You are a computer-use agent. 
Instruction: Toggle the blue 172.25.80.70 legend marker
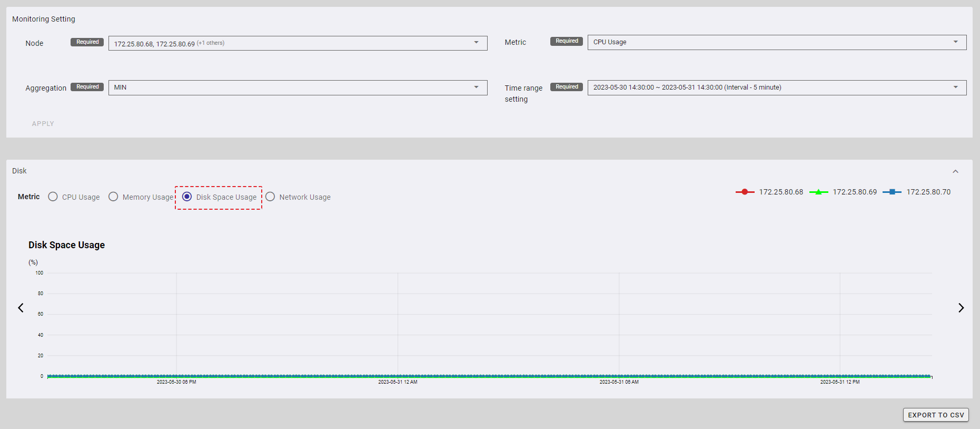(x=892, y=192)
